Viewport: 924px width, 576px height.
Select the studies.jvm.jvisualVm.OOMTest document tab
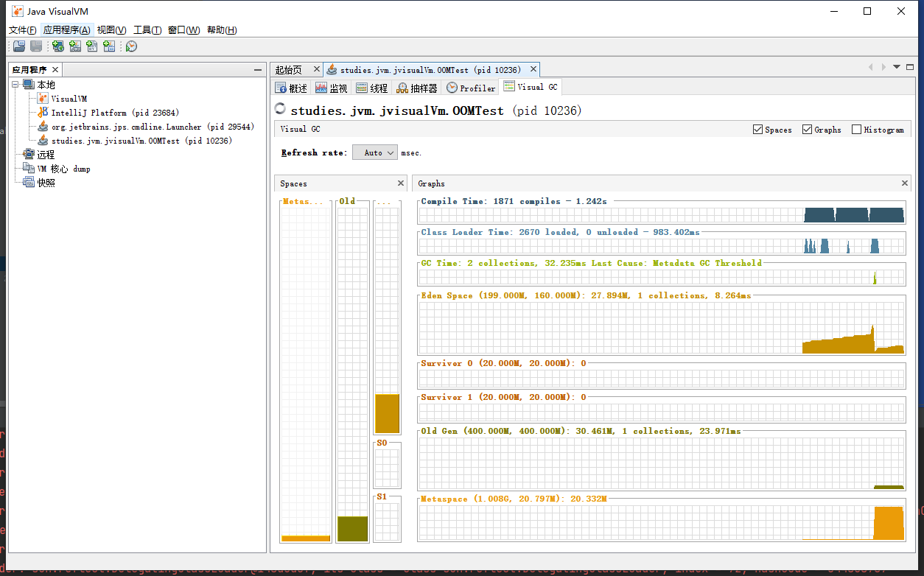coord(430,70)
